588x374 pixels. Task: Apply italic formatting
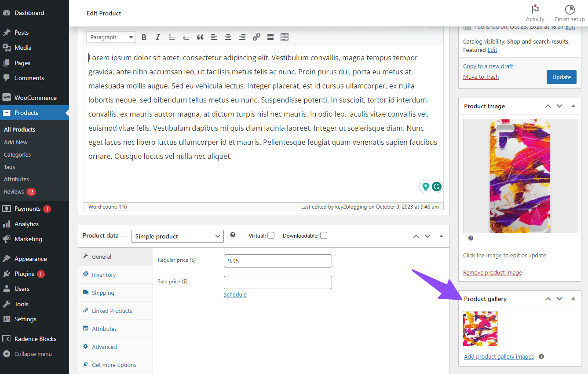click(x=157, y=37)
